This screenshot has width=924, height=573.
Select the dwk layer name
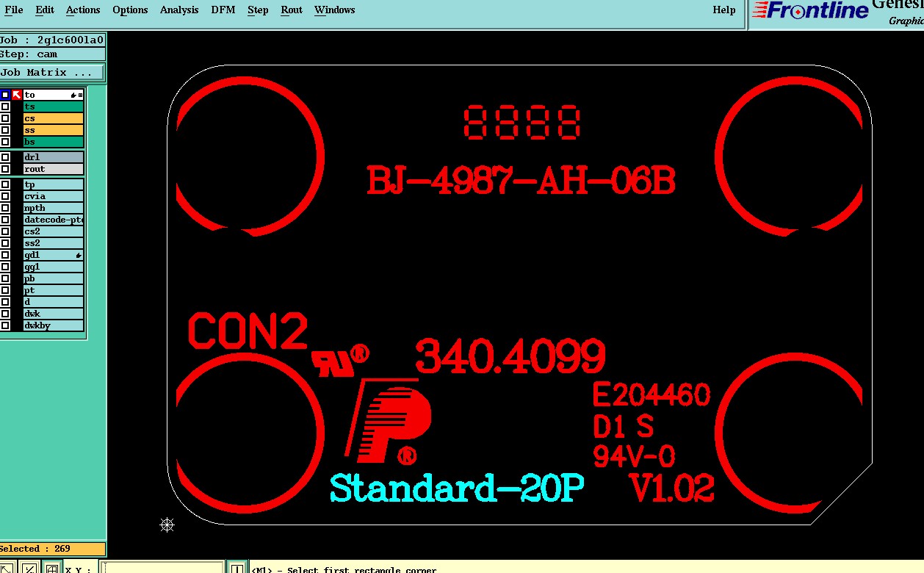(x=54, y=314)
